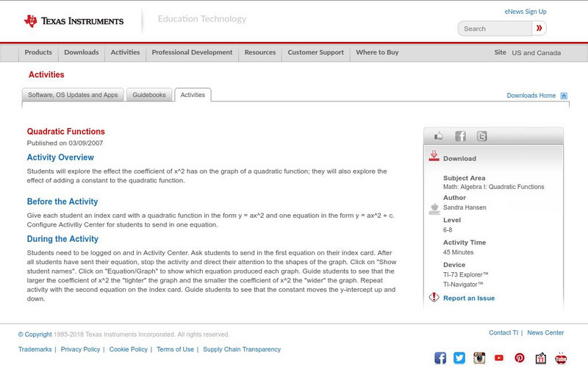
Task: Open the News Center link
Action: [545, 333]
